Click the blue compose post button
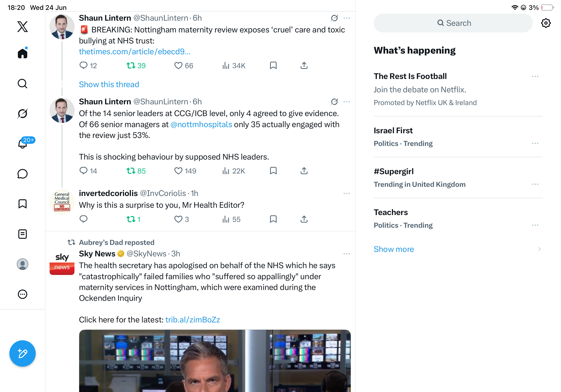 point(23,353)
